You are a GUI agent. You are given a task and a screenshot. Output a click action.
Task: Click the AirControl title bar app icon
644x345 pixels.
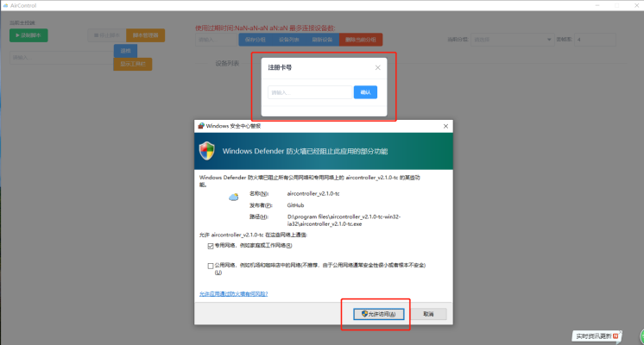(5, 5)
